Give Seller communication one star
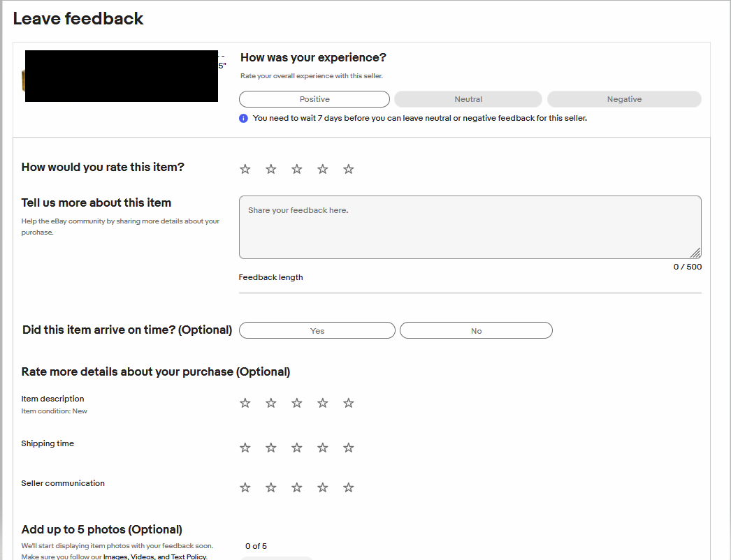Screen dimensions: 731x560 pos(245,488)
